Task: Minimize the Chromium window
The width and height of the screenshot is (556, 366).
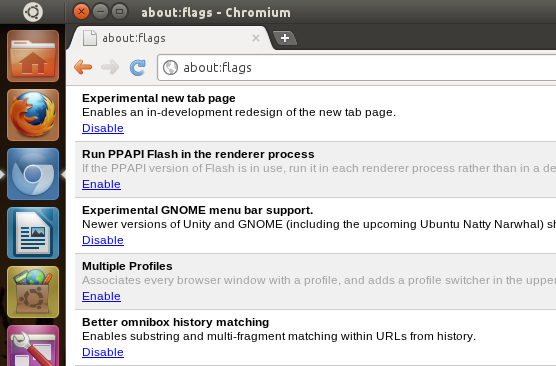Action: (x=100, y=12)
